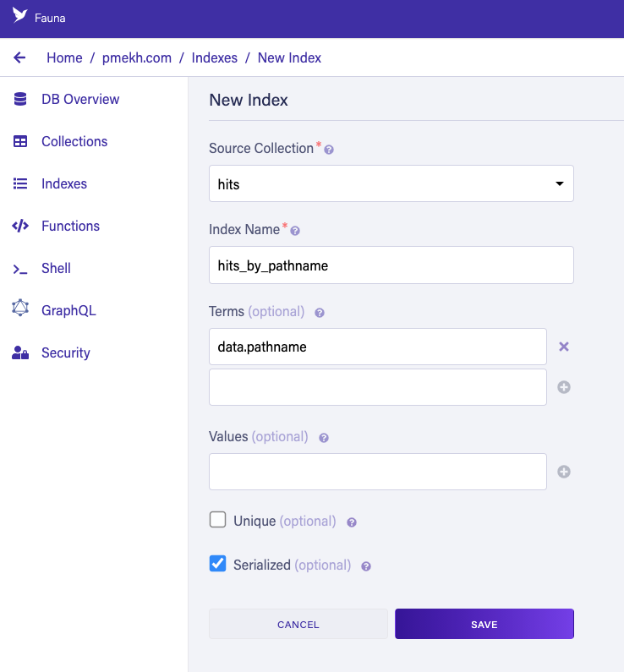Screen dimensions: 624x672
Task: Uncheck the Serialized checkbox
Action: pos(217,564)
